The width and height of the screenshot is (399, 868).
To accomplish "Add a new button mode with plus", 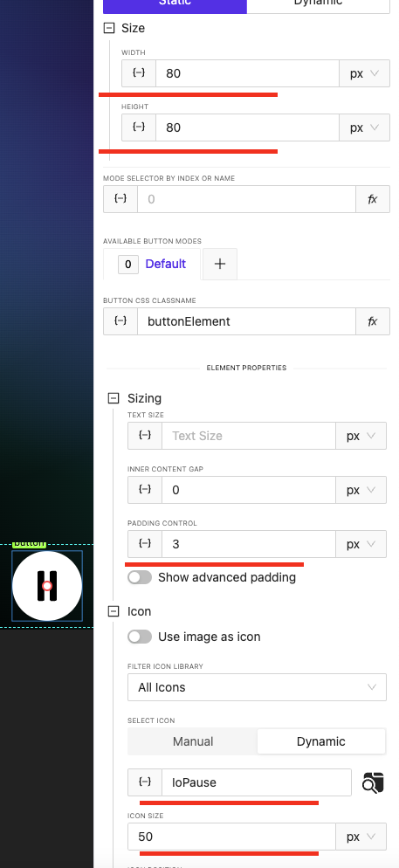I will click(x=220, y=264).
